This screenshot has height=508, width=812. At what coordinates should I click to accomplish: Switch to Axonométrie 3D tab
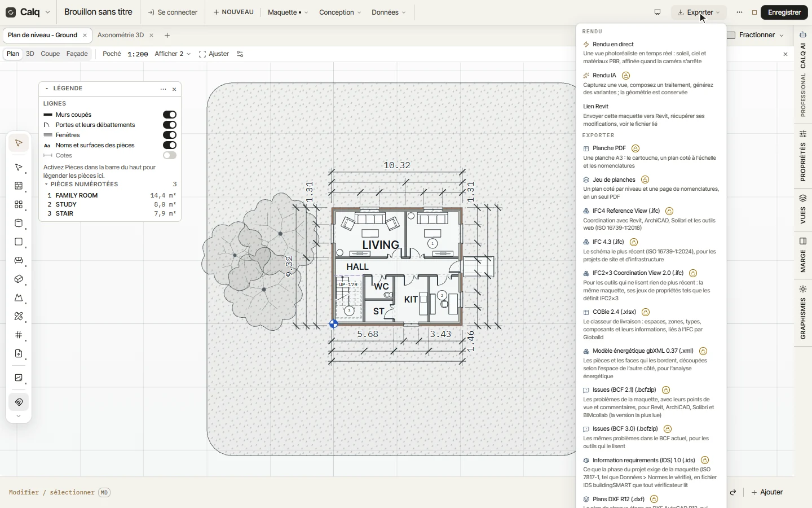click(121, 35)
